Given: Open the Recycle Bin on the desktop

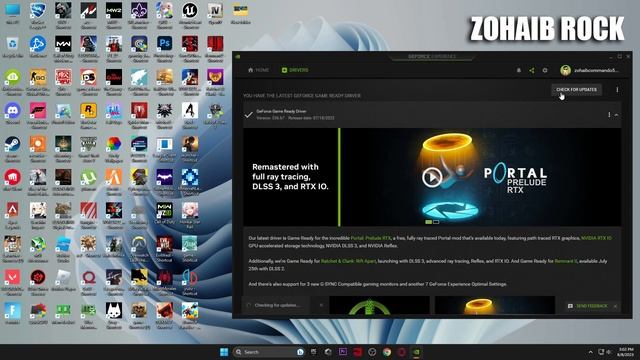Looking at the screenshot, I should click(12, 48).
